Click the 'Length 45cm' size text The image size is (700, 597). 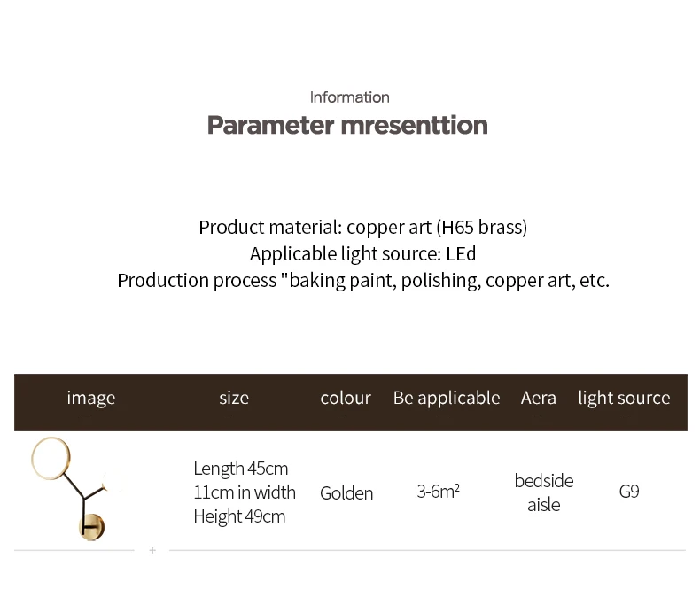pyautogui.click(x=241, y=469)
